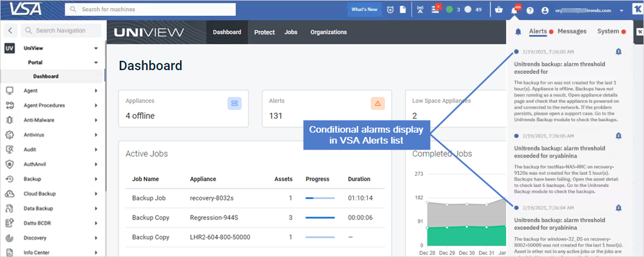Viewport: 644px width, 257px height.
Task: Open the document page icon in top bar
Action: tap(403, 10)
